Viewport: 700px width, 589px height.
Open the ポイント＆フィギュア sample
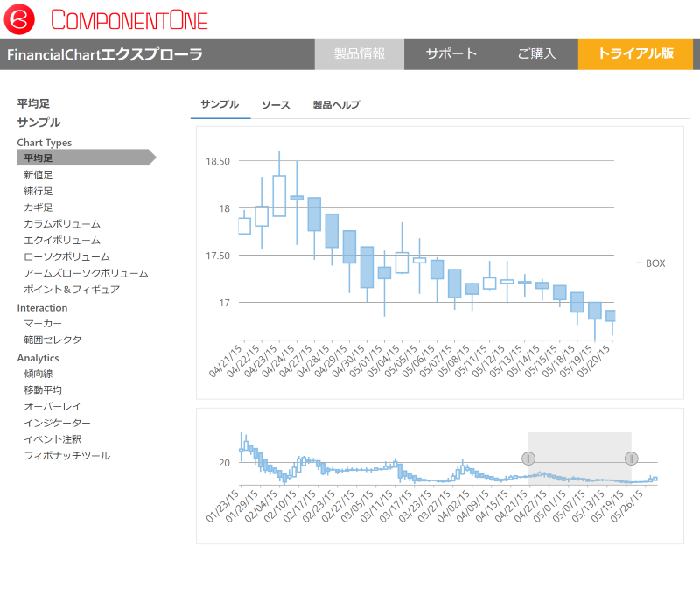[x=72, y=290]
